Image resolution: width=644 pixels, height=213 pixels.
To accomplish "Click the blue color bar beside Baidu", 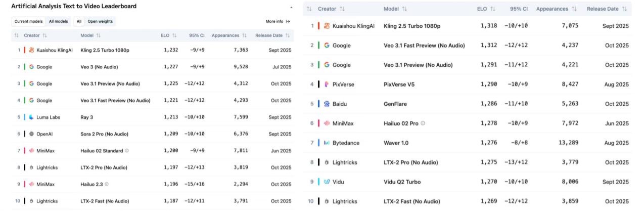I will point(318,104).
